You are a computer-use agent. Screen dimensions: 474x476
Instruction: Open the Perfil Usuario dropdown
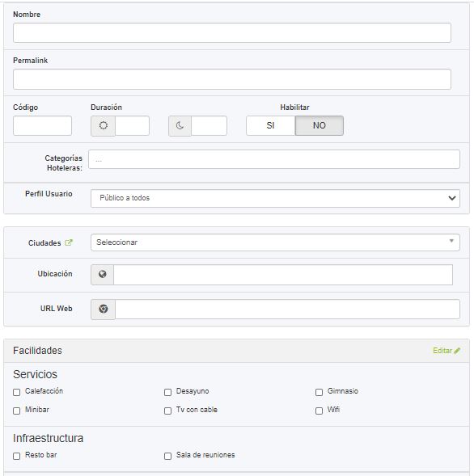(275, 198)
